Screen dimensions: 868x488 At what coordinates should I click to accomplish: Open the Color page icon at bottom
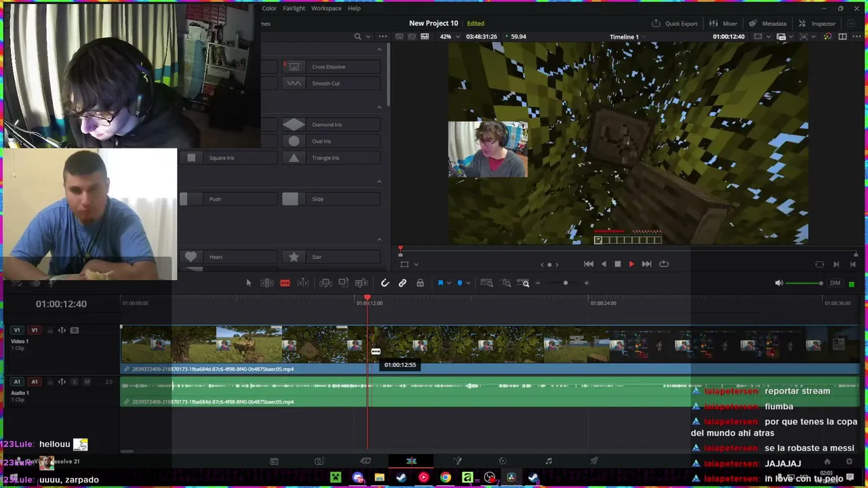[x=502, y=462]
